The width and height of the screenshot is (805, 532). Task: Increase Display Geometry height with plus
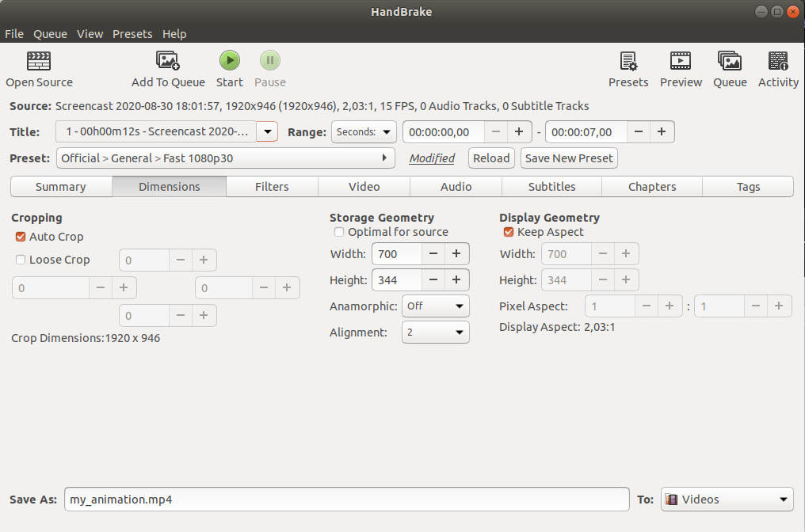[x=626, y=279]
